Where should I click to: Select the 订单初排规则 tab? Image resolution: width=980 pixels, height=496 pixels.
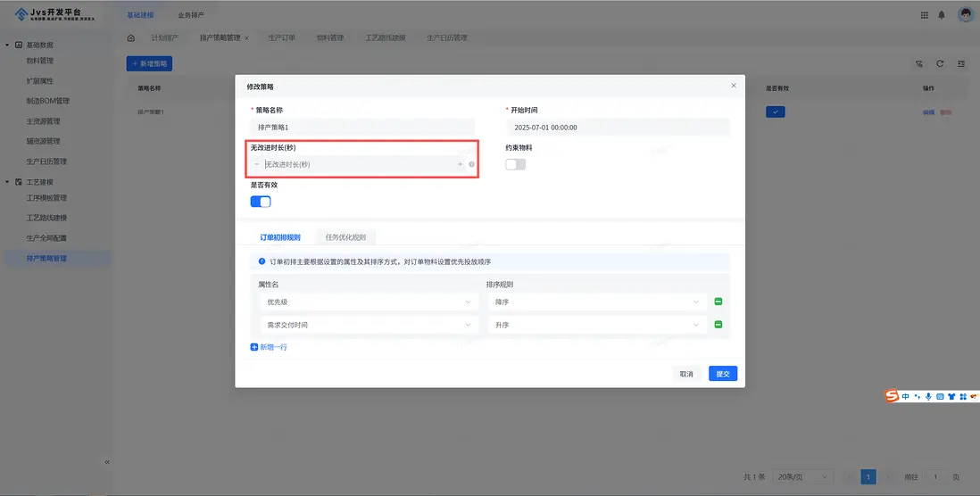pyautogui.click(x=280, y=237)
